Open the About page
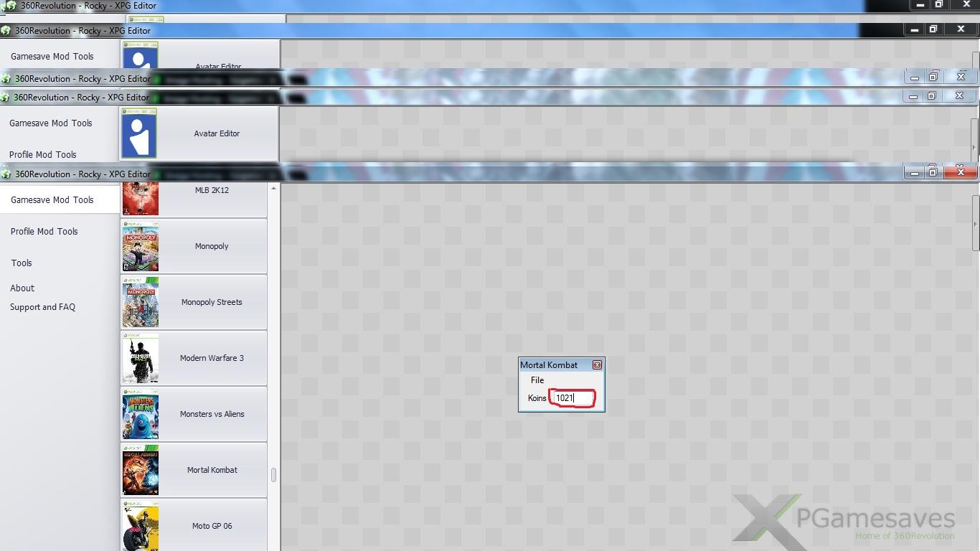The width and height of the screenshot is (980, 551). tap(22, 288)
